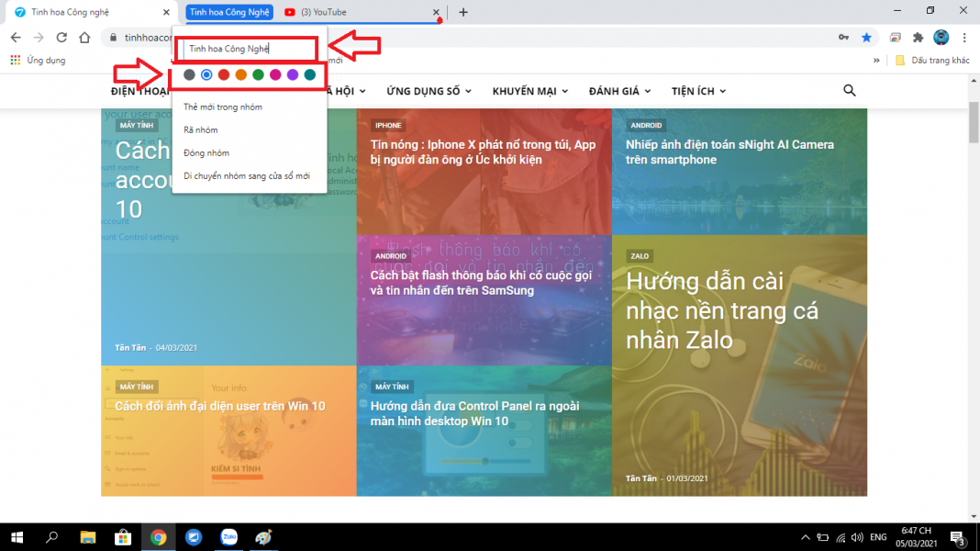The image size is (980, 551).
Task: Open the Chrome extensions puzzle icon
Action: tap(917, 38)
